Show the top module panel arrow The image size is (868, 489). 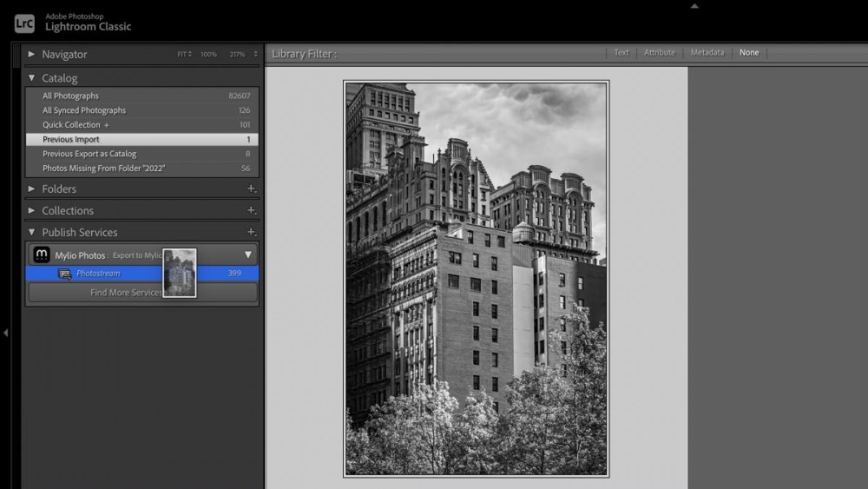[x=694, y=6]
